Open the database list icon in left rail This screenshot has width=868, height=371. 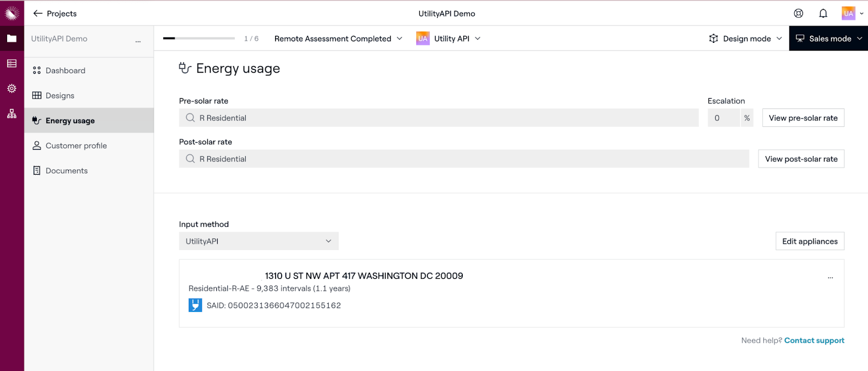coord(12,63)
